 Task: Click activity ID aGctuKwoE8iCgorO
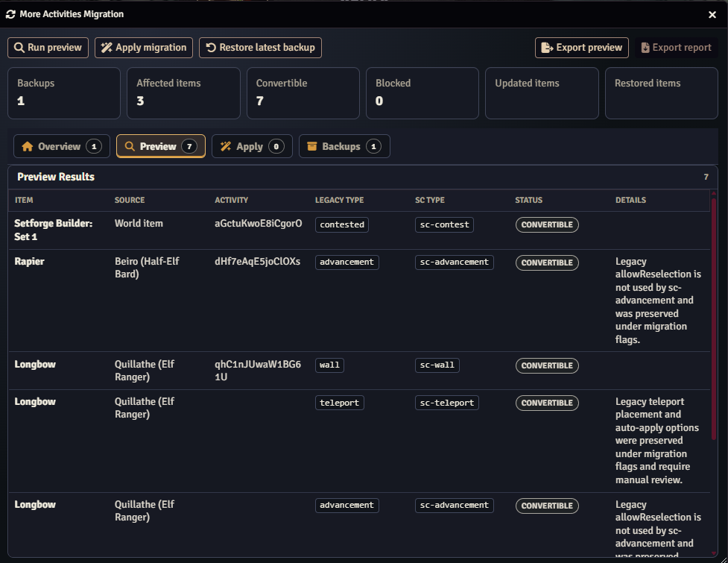coord(258,224)
